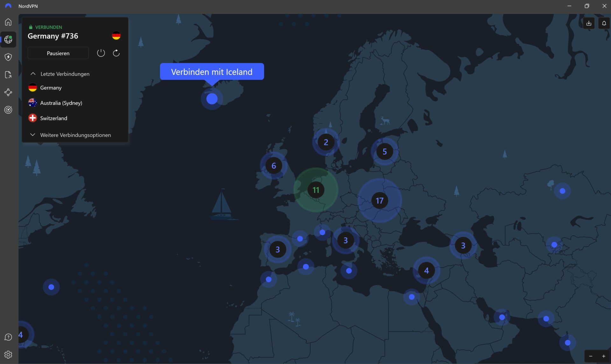Open the downloads icon top right
The height and width of the screenshot is (364, 611).
pos(589,23)
